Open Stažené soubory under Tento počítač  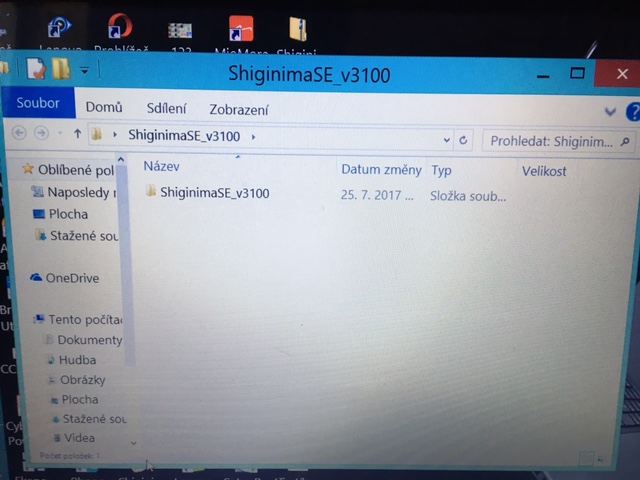94,418
